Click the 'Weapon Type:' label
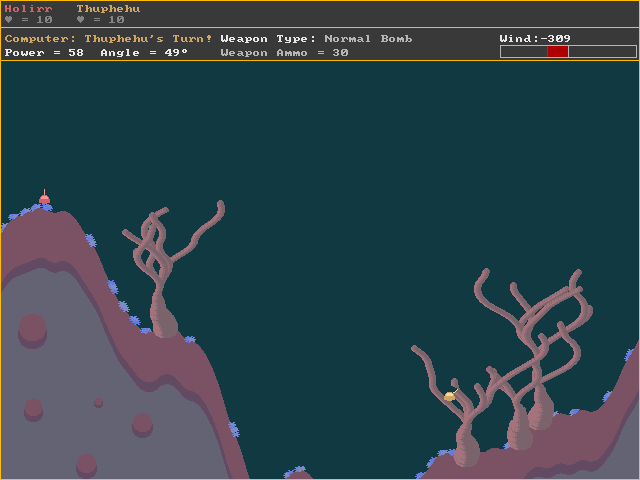 268,39
